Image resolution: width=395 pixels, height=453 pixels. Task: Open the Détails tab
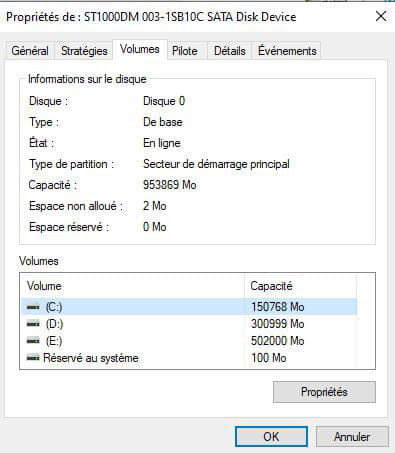point(230,51)
